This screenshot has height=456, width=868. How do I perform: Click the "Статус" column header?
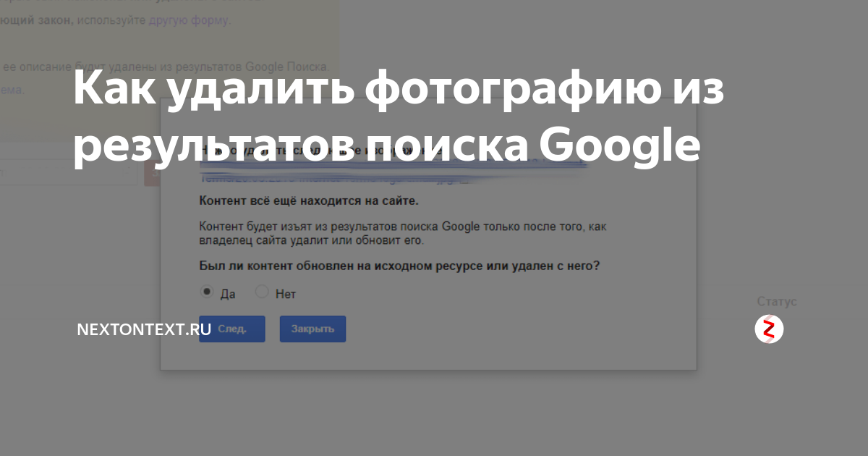[777, 302]
